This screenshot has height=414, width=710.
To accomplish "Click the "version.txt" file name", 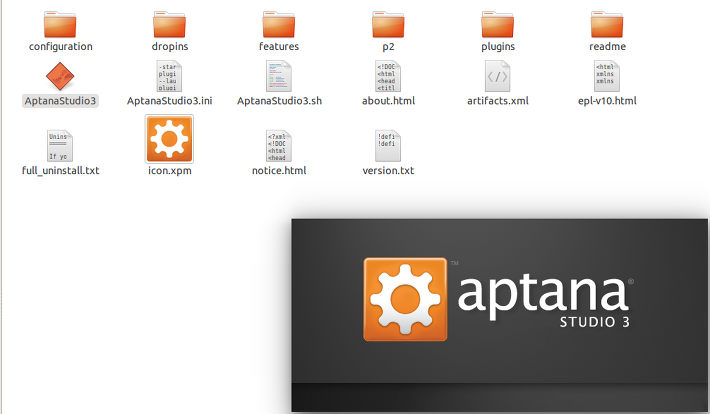I will (x=389, y=170).
